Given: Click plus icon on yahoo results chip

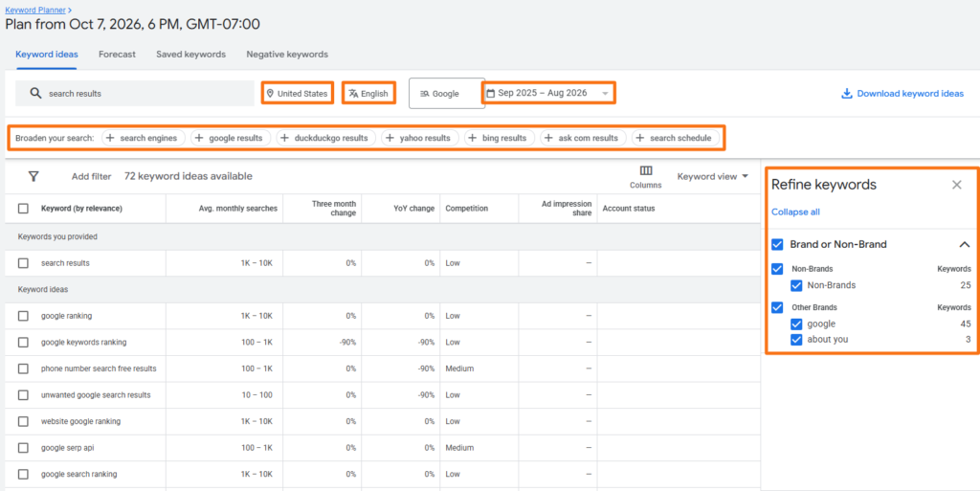Looking at the screenshot, I should 390,138.
